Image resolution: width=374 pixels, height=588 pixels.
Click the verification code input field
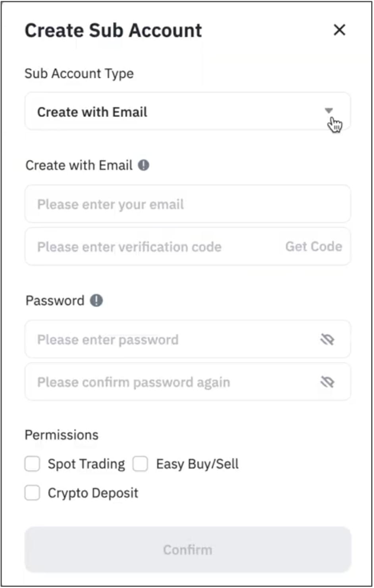[x=151, y=246]
